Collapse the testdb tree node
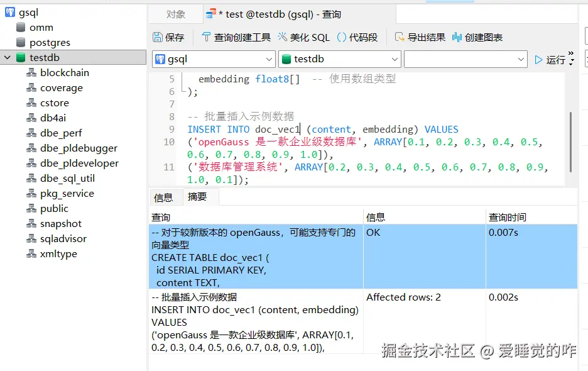 click(x=7, y=57)
